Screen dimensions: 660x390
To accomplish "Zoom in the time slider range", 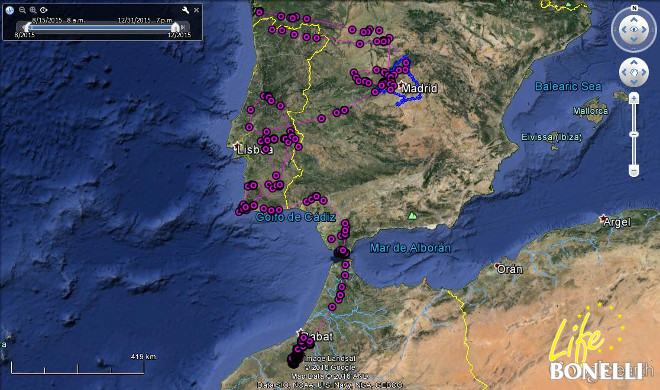I will pos(33,10).
